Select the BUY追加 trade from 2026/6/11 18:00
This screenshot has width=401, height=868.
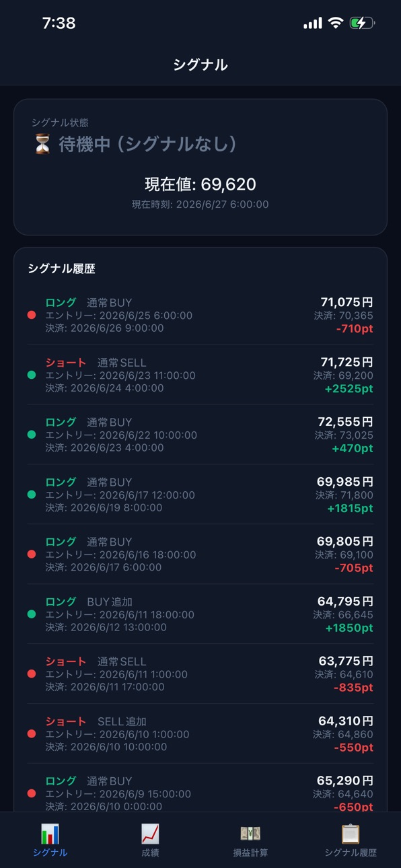point(200,614)
